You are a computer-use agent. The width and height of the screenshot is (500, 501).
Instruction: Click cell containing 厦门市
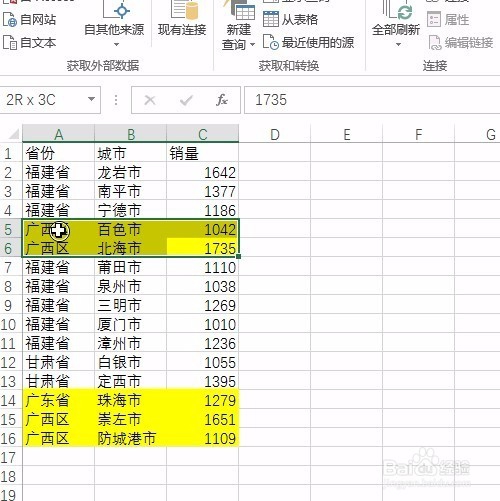[x=131, y=324]
